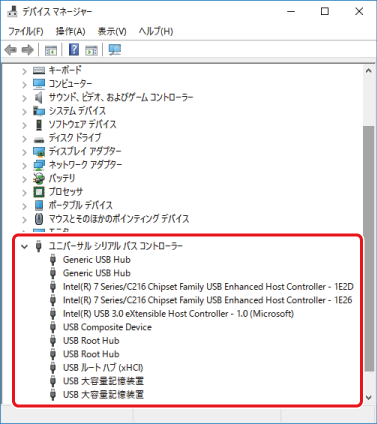The height and width of the screenshot is (424, 377).
Task: Expand the システム デバイス category
Action: click(x=24, y=111)
